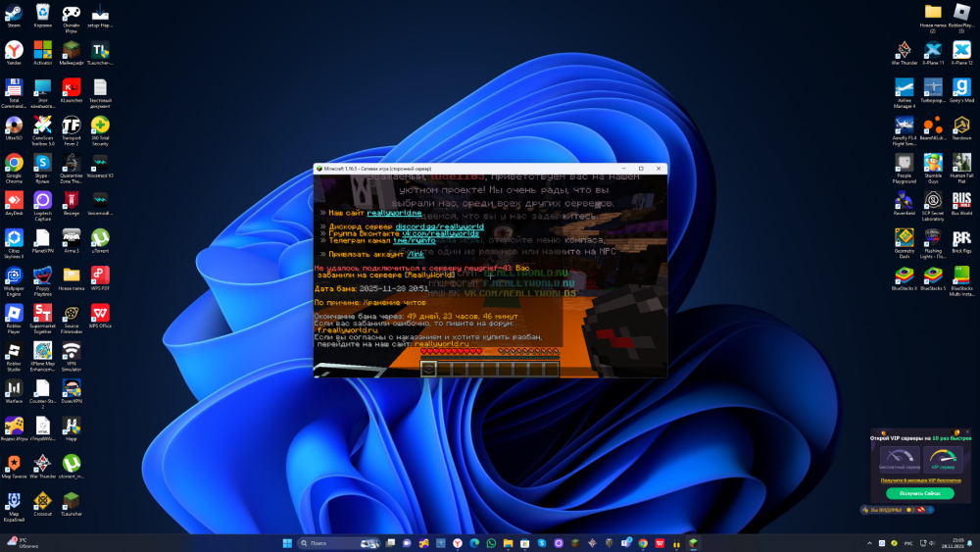
Task: Select the Текстовый документ desktop file
Action: tap(100, 92)
